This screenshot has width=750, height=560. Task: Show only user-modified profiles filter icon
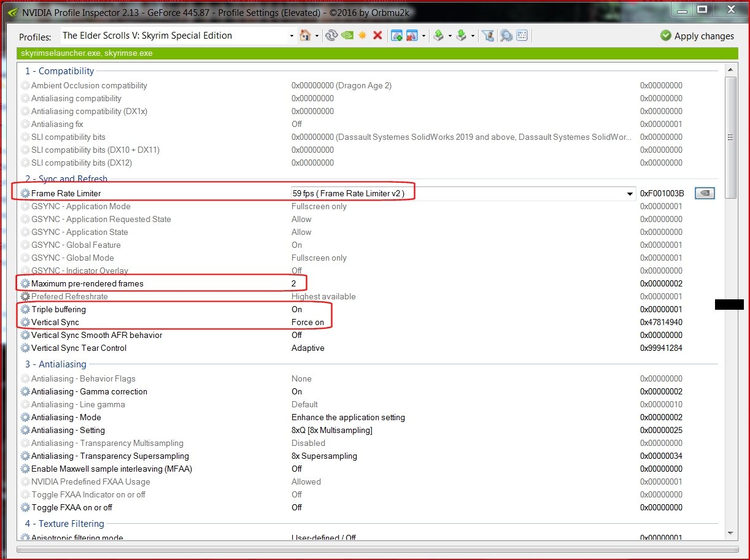pos(488,36)
